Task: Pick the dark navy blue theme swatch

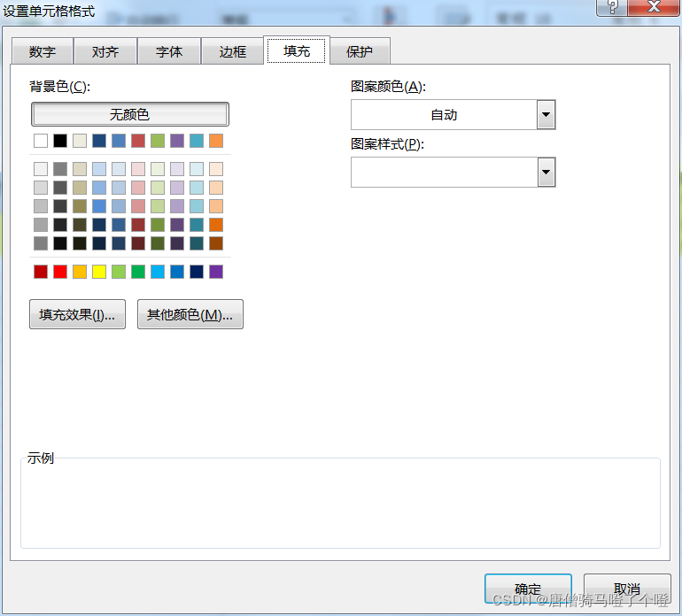Action: 99,141
